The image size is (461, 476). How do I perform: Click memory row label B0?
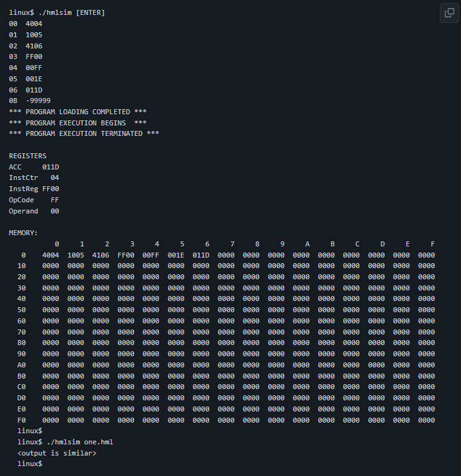22,377
